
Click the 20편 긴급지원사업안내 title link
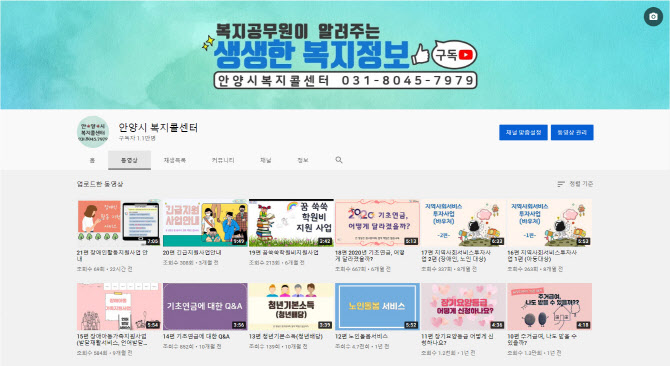coord(192,252)
